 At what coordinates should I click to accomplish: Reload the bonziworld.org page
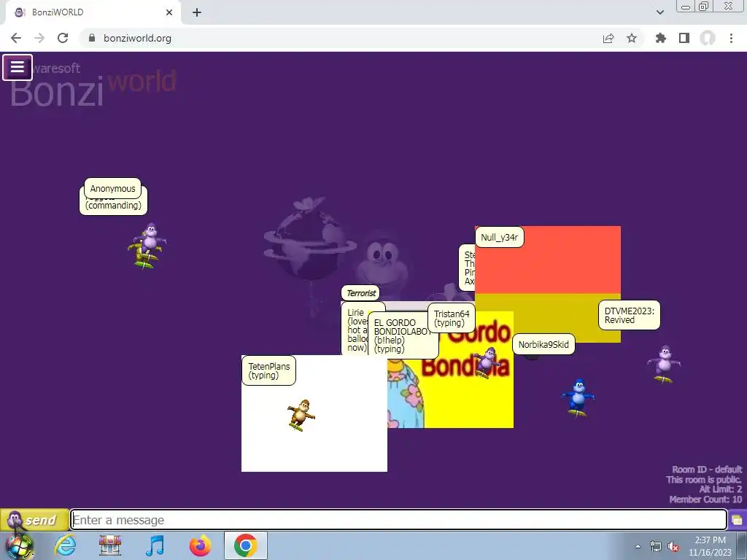(x=63, y=38)
